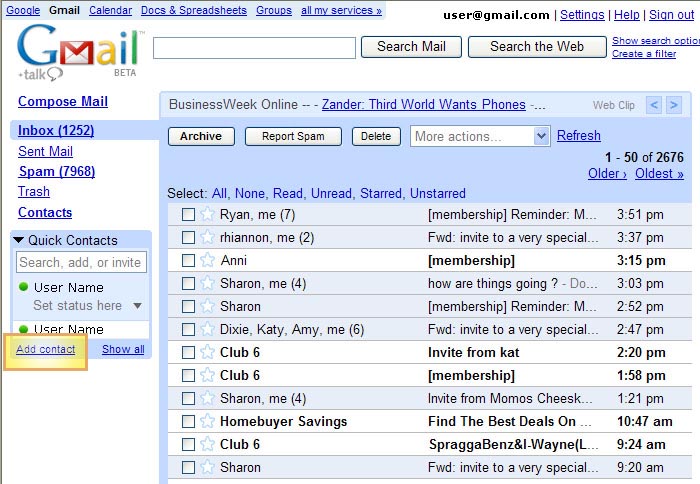Open the Groups link in top bar

[x=274, y=10]
